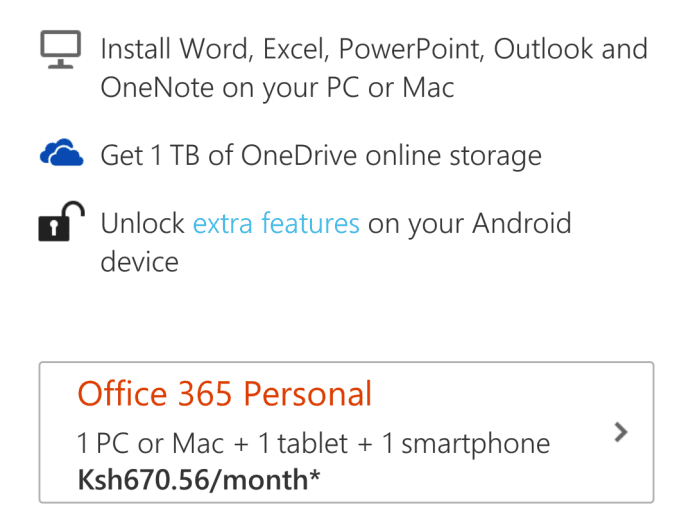This screenshot has height=510, width=693.
Task: Click the Ksh670.56/month price text
Action: tap(198, 480)
